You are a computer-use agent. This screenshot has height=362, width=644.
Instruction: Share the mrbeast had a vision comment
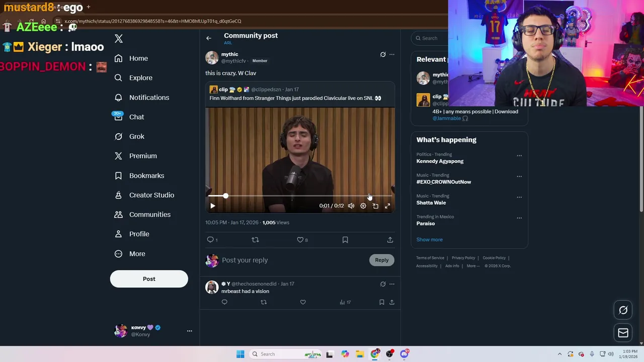392,302
